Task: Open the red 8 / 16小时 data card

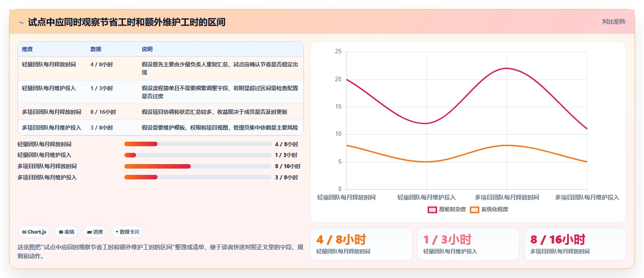Action: (575, 244)
